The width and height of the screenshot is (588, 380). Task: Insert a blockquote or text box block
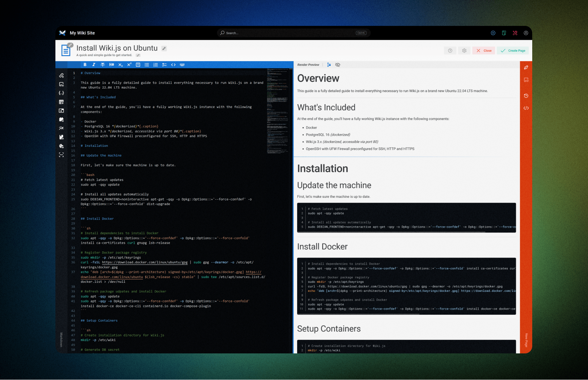point(138,64)
